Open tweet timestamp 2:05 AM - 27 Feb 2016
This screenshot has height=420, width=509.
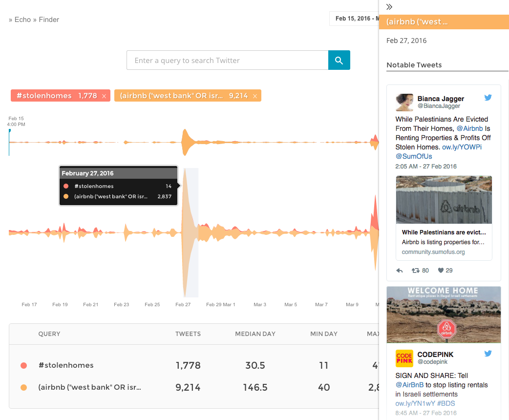(x=426, y=167)
